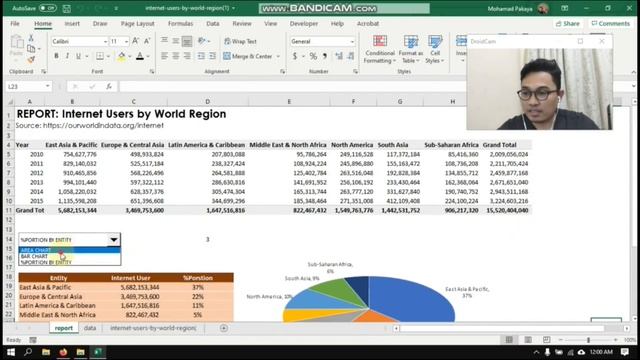Toggle Underline formatting
The image size is (640, 360).
click(78, 56)
